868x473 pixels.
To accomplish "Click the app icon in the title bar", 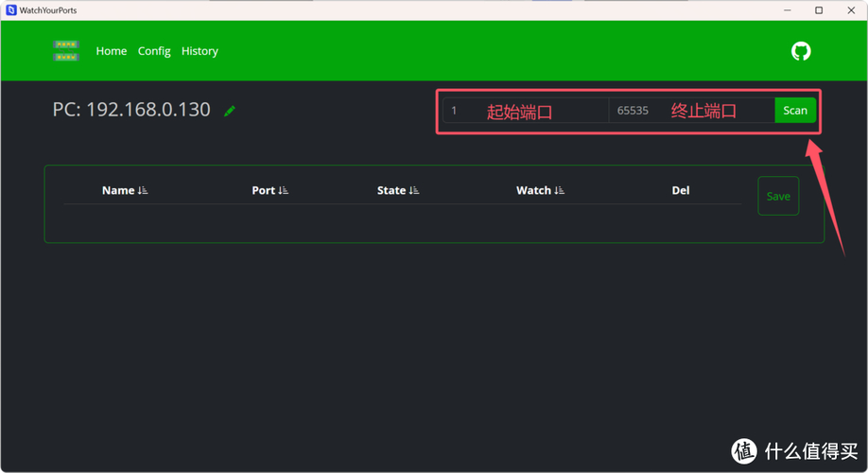I will click(x=11, y=9).
